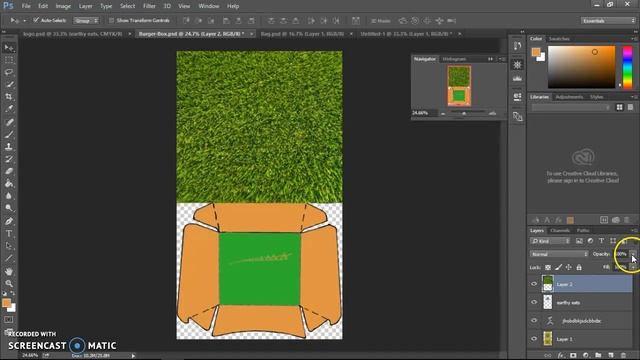Hide Layer 2 with eye icon
Screen dimensions: 640x360
(x=534, y=284)
